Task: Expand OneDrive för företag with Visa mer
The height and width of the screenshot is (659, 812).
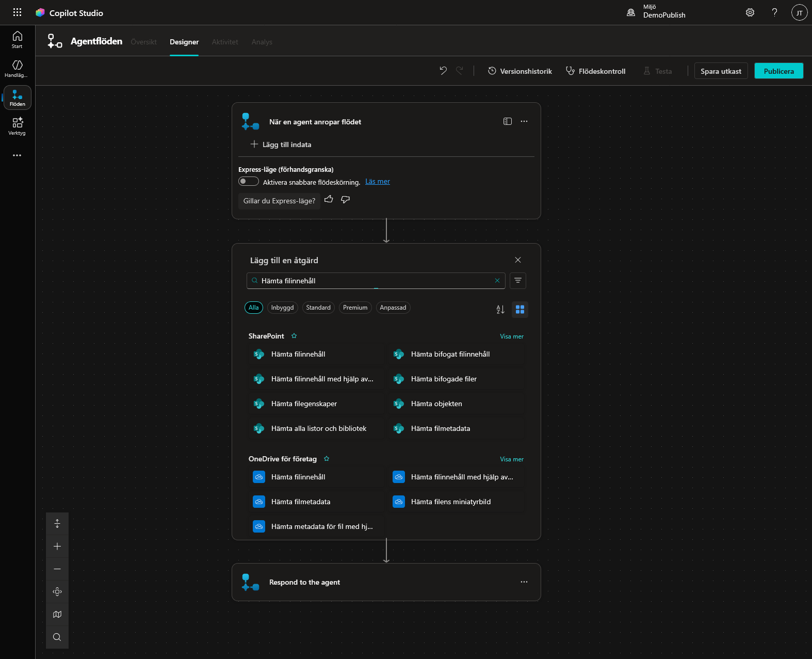Action: pos(512,459)
